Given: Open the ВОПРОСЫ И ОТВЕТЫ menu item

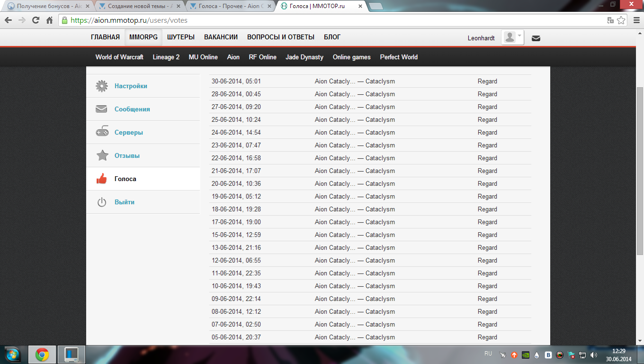Looking at the screenshot, I should tap(281, 37).
